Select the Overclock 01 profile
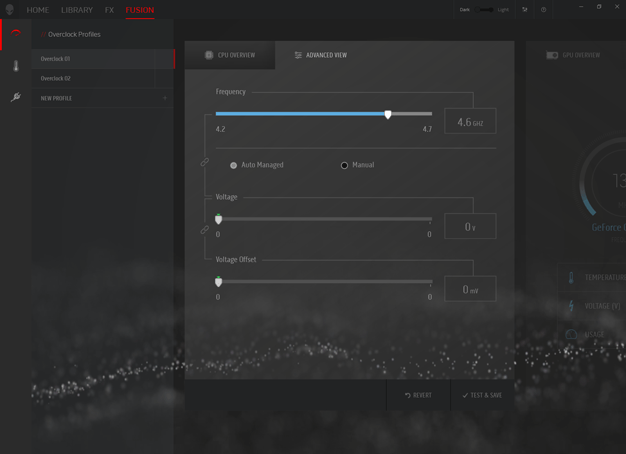Screen dimensions: 626x454 [x=103, y=59]
